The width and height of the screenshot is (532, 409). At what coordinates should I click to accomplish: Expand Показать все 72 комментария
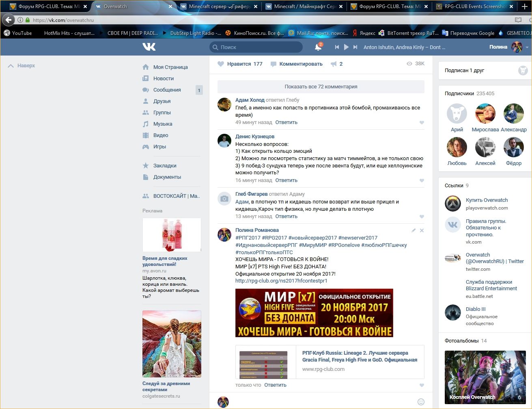click(321, 87)
